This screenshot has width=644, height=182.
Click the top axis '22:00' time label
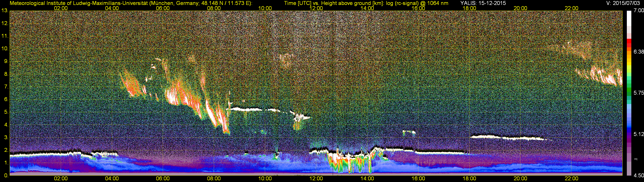(571, 8)
